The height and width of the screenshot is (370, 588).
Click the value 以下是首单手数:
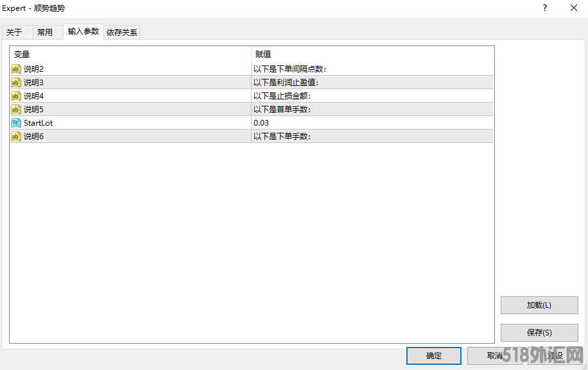(282, 110)
